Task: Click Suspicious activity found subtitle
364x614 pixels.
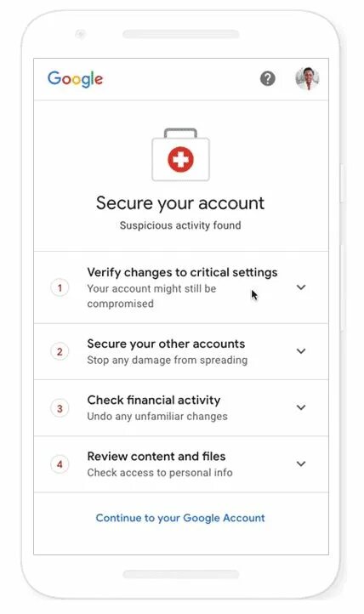Action: click(180, 225)
